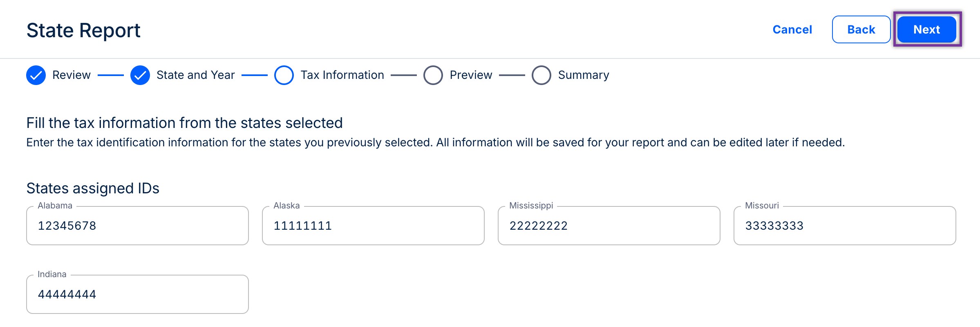Select the Preview step circle
Image resolution: width=980 pixels, height=327 pixels.
click(x=433, y=75)
